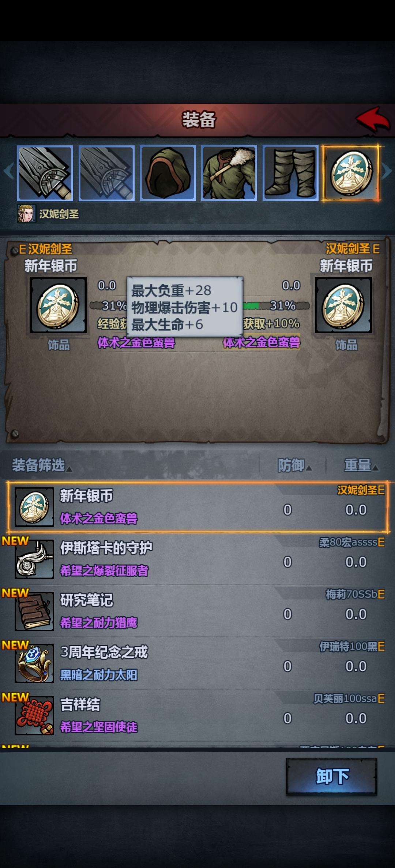Select the hooded helmet equipment slot
This screenshot has height=868, width=395.
(x=168, y=173)
